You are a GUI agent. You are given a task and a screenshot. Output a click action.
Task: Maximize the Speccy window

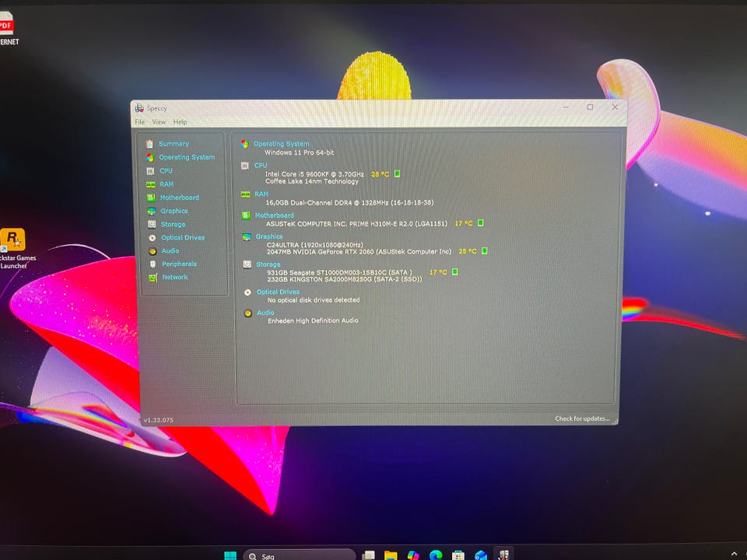[591, 107]
